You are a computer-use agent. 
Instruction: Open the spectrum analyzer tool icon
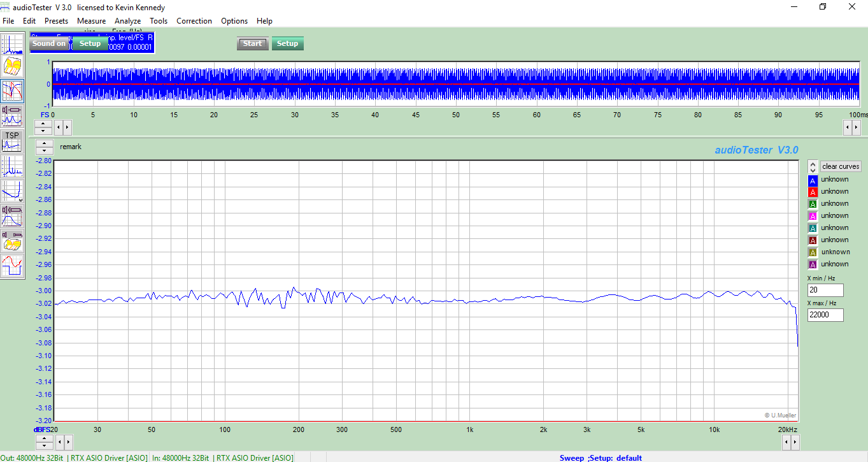(13, 43)
